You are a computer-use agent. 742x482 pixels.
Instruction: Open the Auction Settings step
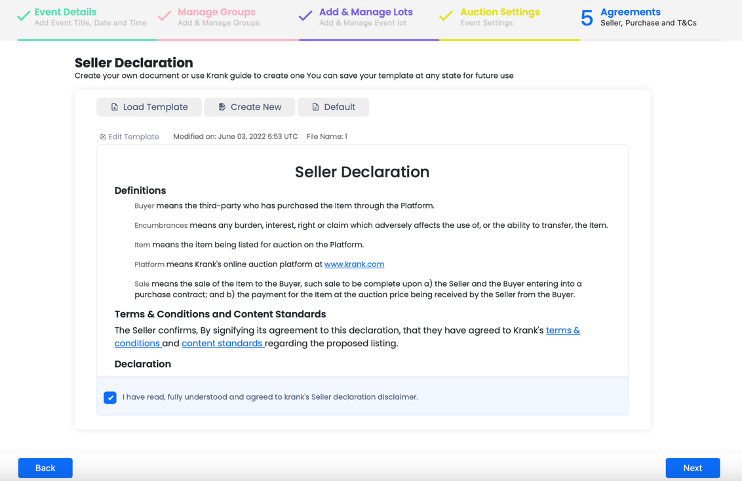[x=499, y=12]
